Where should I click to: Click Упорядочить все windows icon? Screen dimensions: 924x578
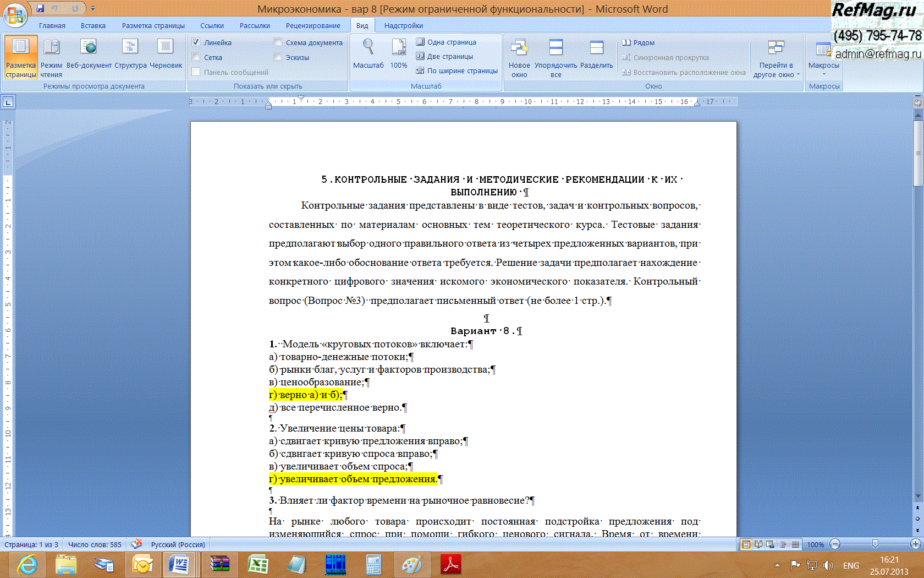[555, 58]
